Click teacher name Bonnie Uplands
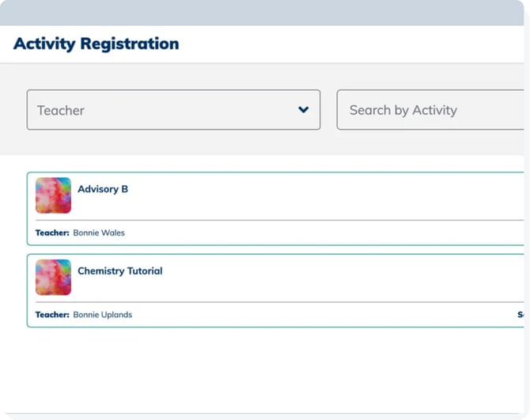The image size is (530, 420). (102, 315)
